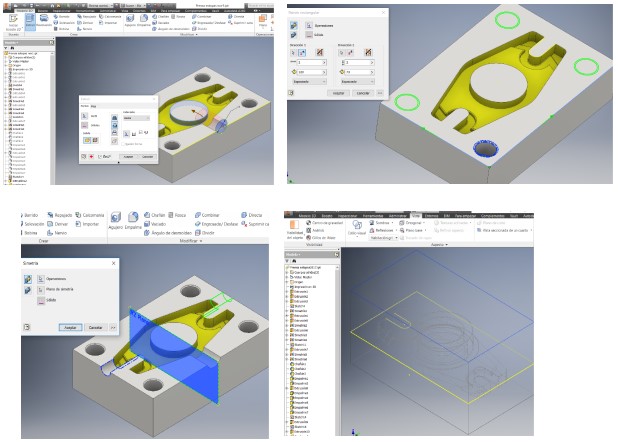Expand Simetría dialog with >> button
The width and height of the screenshot is (618, 442).
[x=113, y=327]
